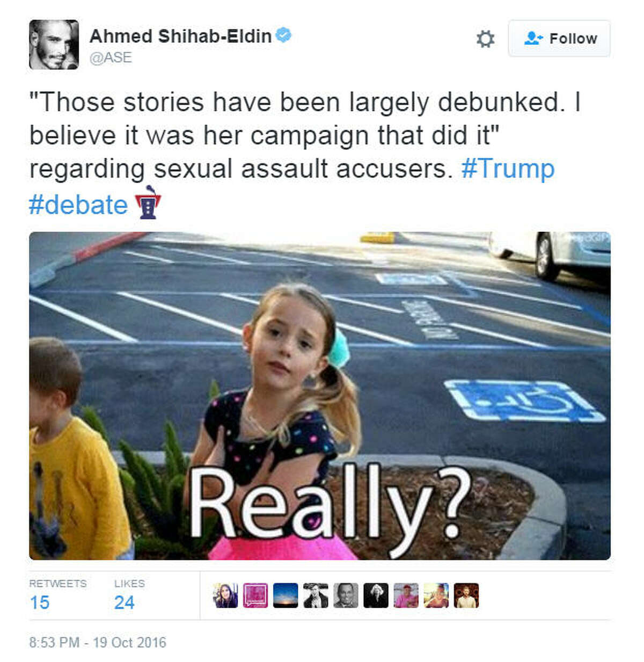Click the fourth liker avatar
This screenshot has height=662, width=644.
pos(316,595)
